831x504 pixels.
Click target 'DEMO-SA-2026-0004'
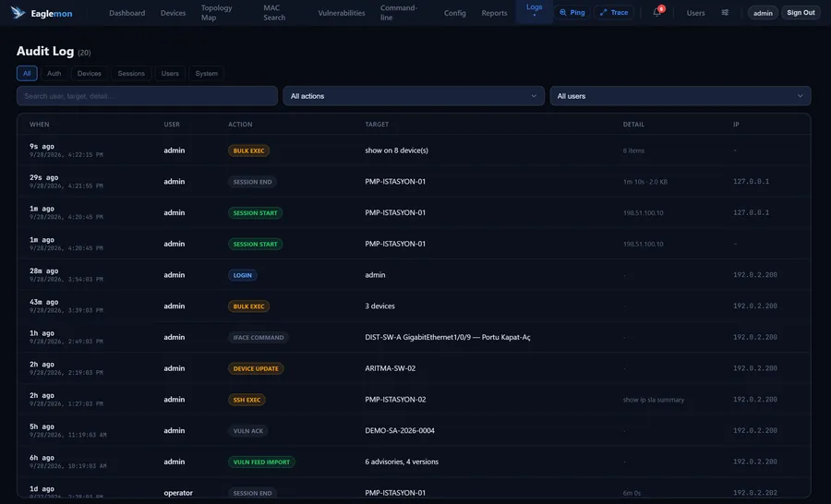400,431
